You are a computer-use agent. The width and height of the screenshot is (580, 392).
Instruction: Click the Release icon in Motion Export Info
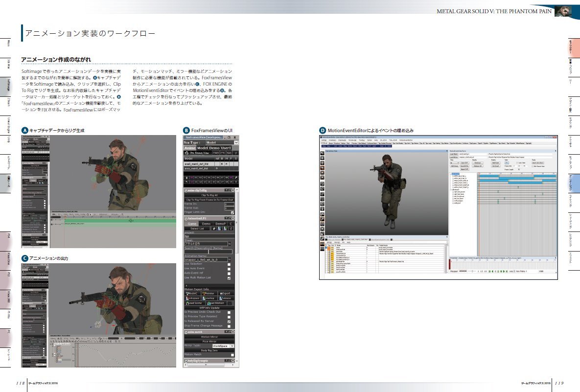coord(225,298)
